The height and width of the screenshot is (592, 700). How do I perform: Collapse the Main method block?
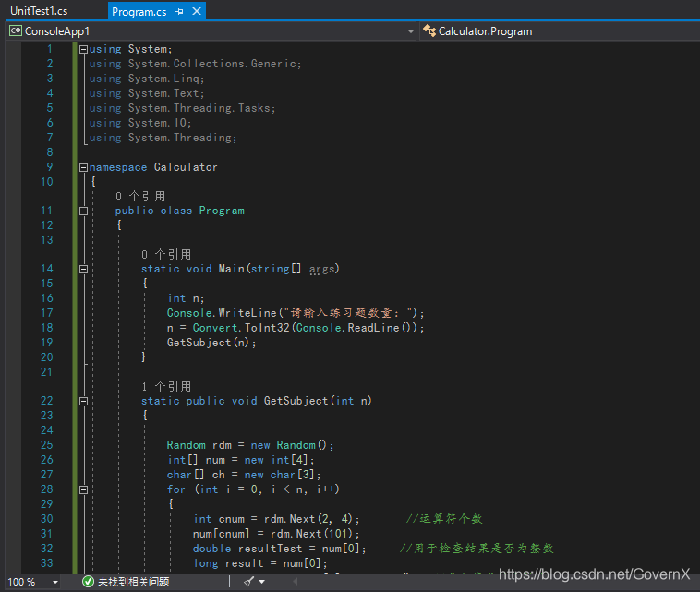[x=83, y=269]
